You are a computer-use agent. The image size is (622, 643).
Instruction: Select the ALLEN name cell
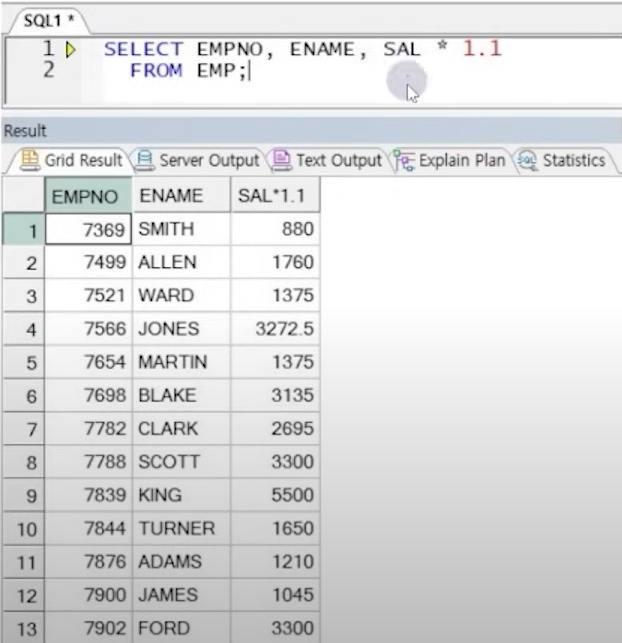[x=182, y=262]
